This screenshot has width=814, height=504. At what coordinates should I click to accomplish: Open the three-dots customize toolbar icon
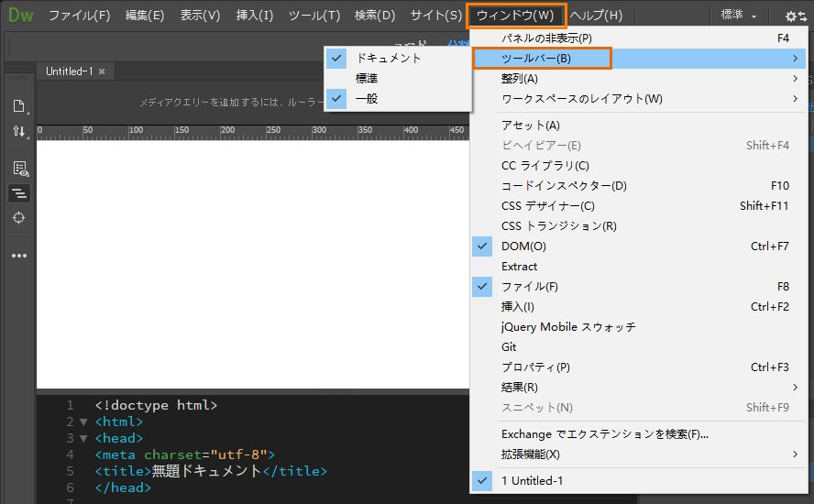pyautogui.click(x=19, y=256)
